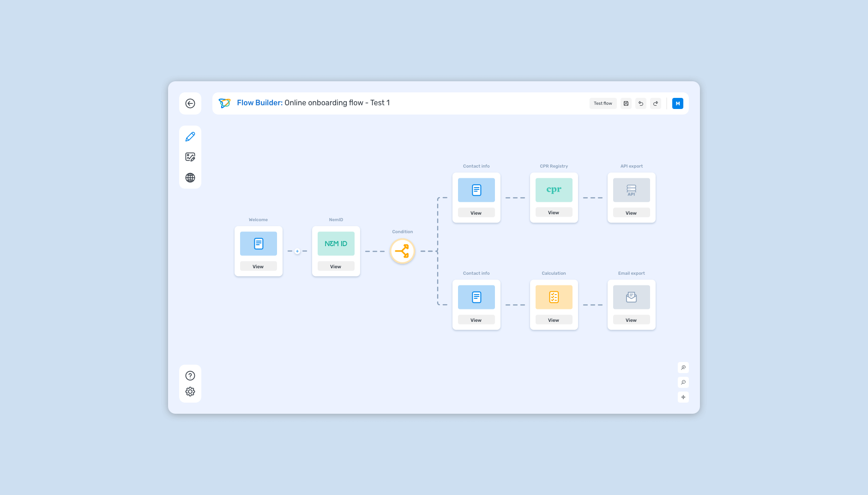868x495 pixels.
Task: Open the settings gear in sidebar
Action: pyautogui.click(x=190, y=392)
